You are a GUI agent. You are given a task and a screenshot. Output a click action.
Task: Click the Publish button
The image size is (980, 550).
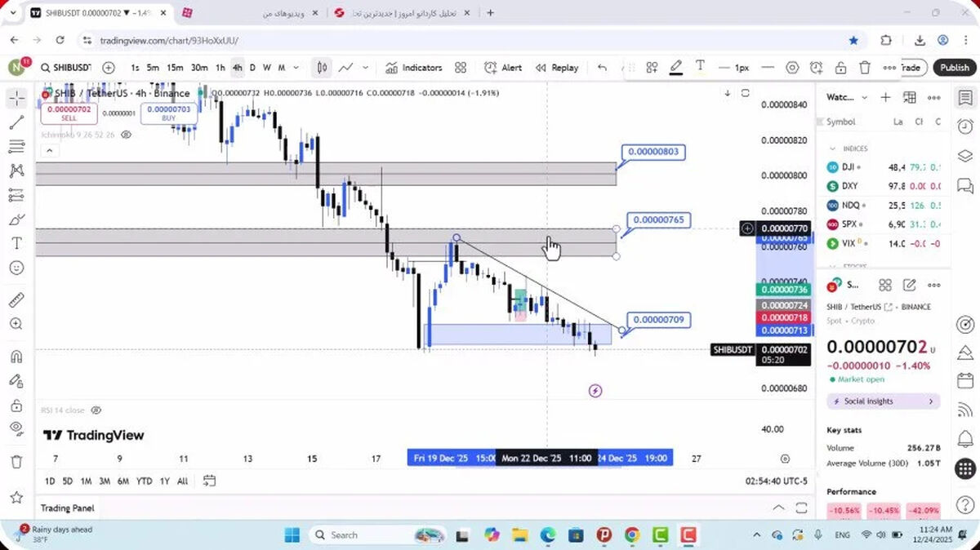pos(954,68)
